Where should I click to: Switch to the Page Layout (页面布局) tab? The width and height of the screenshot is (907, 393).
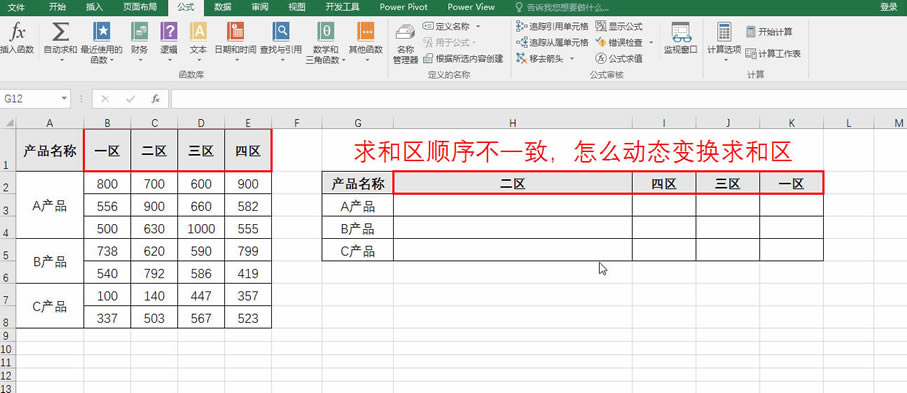(139, 7)
